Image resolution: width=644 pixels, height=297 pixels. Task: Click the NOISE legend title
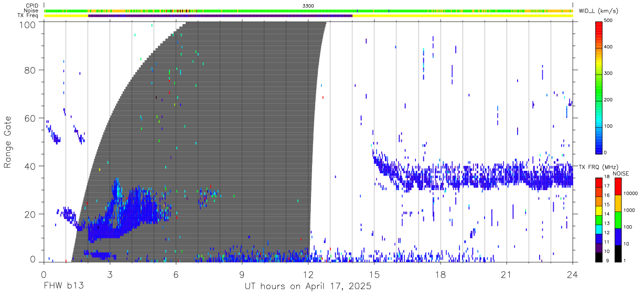(x=620, y=174)
